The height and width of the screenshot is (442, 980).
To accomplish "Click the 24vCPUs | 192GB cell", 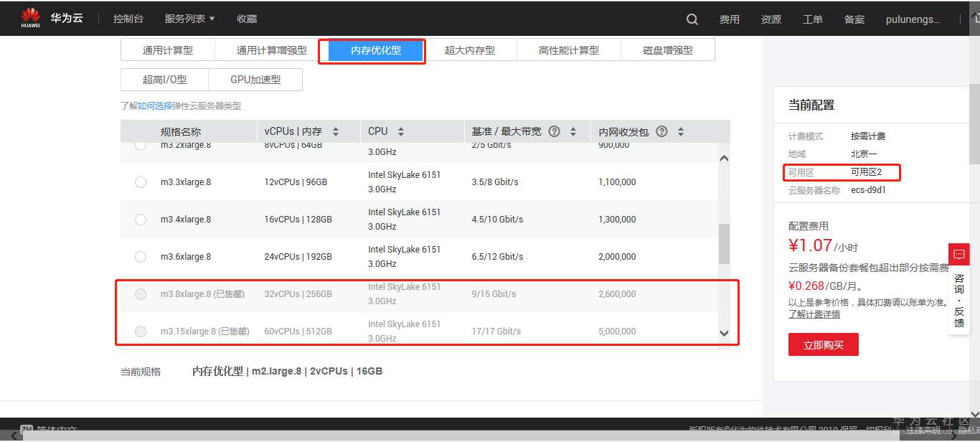I will click(x=298, y=257).
